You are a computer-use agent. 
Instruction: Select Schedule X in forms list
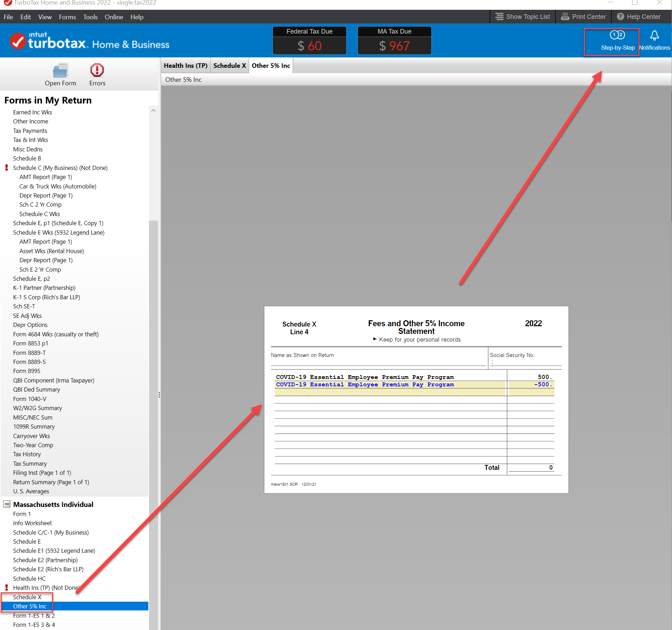(27, 597)
